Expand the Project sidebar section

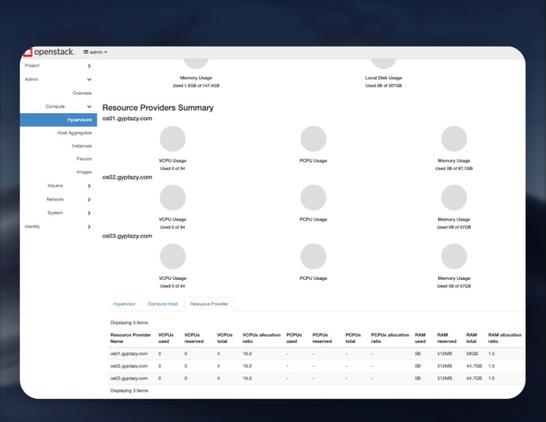[x=58, y=65]
